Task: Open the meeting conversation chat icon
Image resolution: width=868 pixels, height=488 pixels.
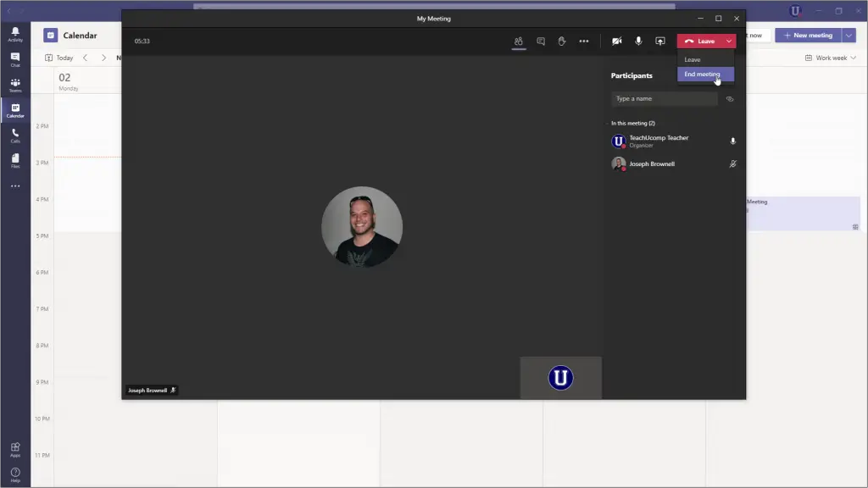Action: point(541,41)
